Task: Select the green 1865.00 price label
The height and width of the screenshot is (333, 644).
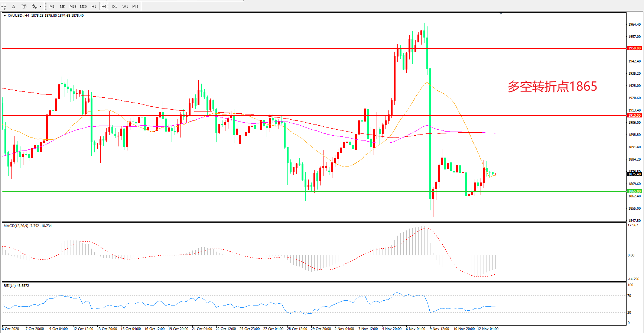Action: point(634,191)
